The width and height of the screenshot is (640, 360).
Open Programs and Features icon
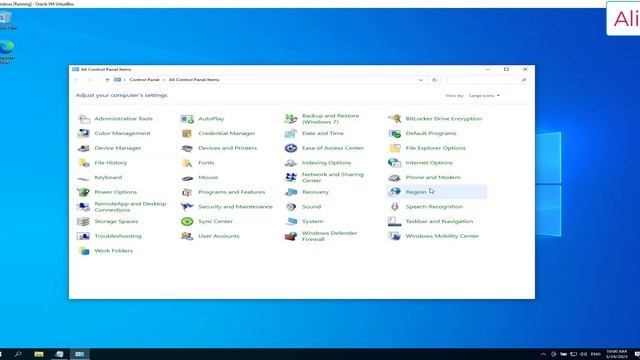coord(187,192)
